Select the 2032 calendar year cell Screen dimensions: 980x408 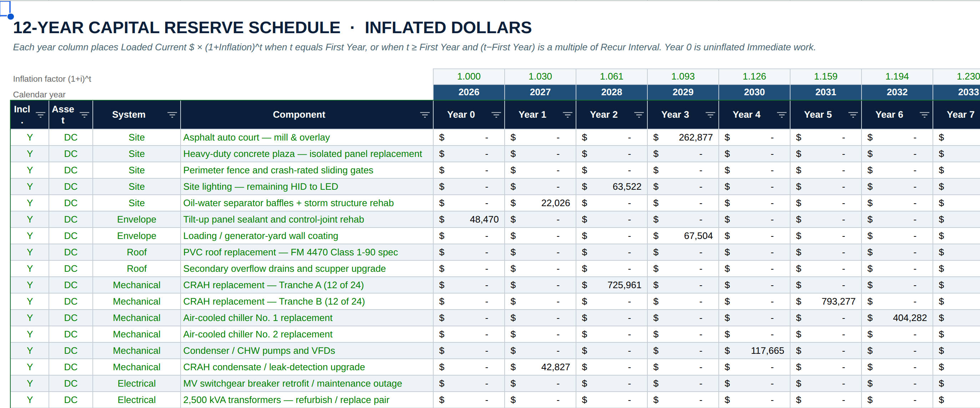(x=897, y=92)
